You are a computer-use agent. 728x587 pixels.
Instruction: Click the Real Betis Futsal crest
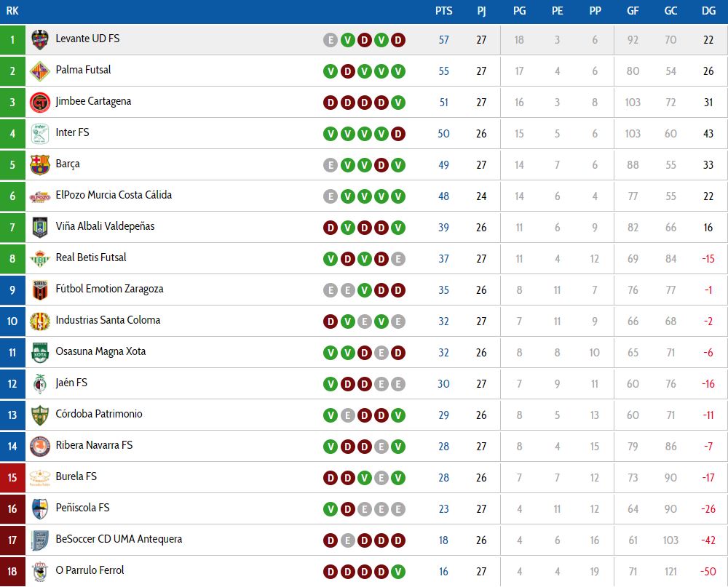point(40,258)
